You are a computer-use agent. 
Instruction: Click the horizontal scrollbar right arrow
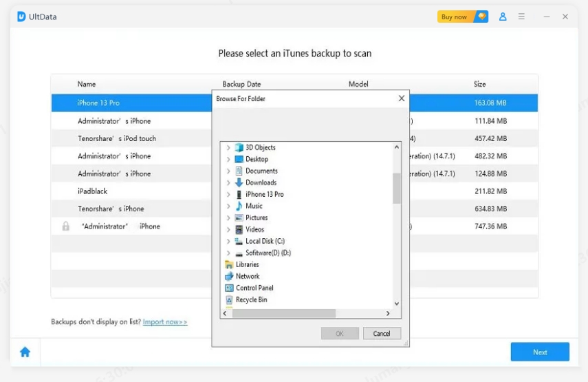pyautogui.click(x=388, y=313)
